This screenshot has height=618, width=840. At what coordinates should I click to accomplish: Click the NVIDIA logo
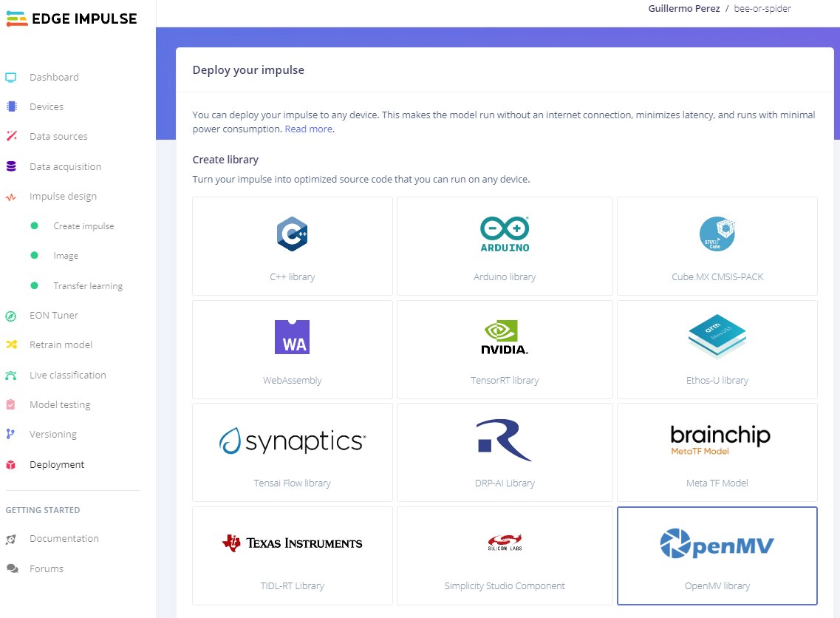tap(505, 337)
